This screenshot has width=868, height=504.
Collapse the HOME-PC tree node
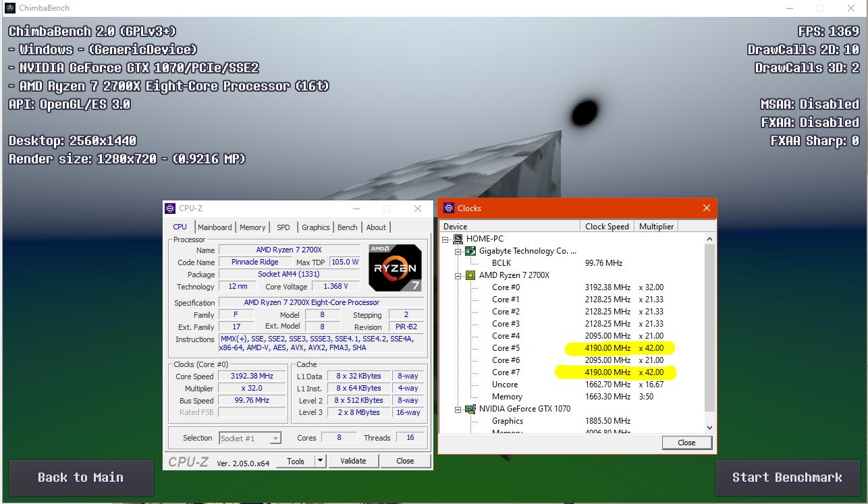click(x=445, y=239)
